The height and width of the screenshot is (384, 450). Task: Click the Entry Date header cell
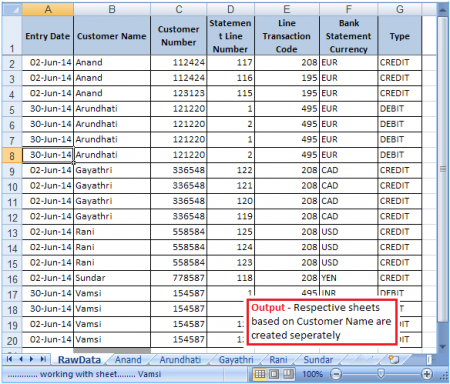coord(48,35)
